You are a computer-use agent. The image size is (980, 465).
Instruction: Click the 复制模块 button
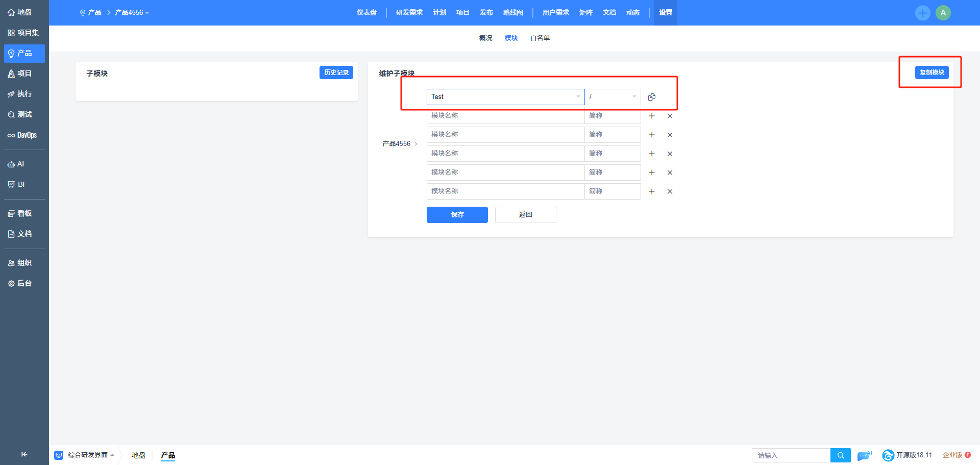[x=932, y=72]
